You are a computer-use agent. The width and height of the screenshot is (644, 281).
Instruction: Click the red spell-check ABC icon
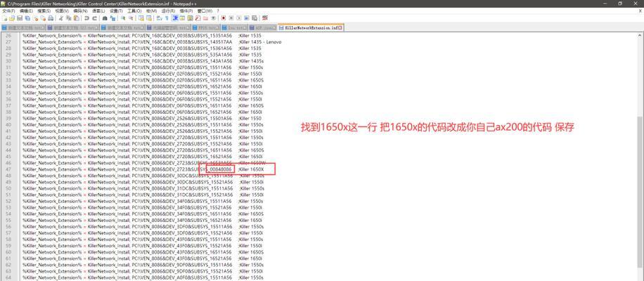[x=265, y=18]
